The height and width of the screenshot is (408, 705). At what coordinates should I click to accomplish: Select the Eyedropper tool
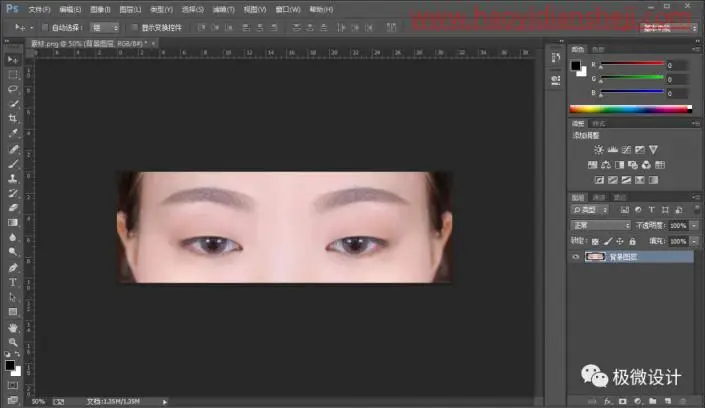coord(13,134)
